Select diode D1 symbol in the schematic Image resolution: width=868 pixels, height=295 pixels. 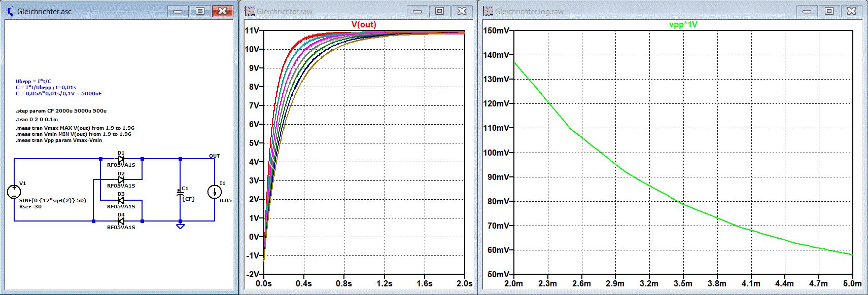pos(121,159)
